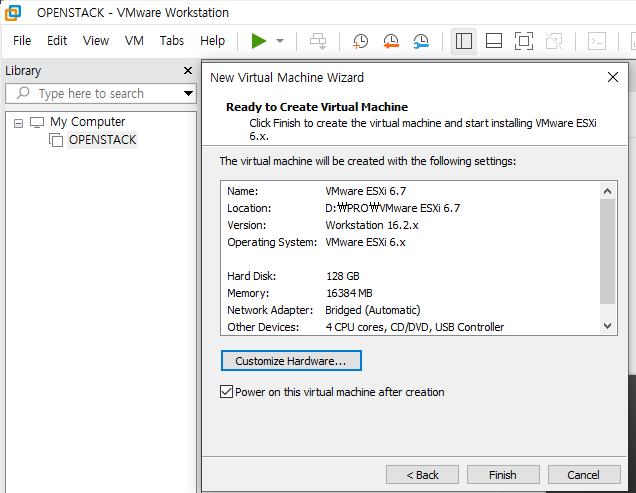Cancel the wizard
The image size is (636, 493).
pos(583,475)
